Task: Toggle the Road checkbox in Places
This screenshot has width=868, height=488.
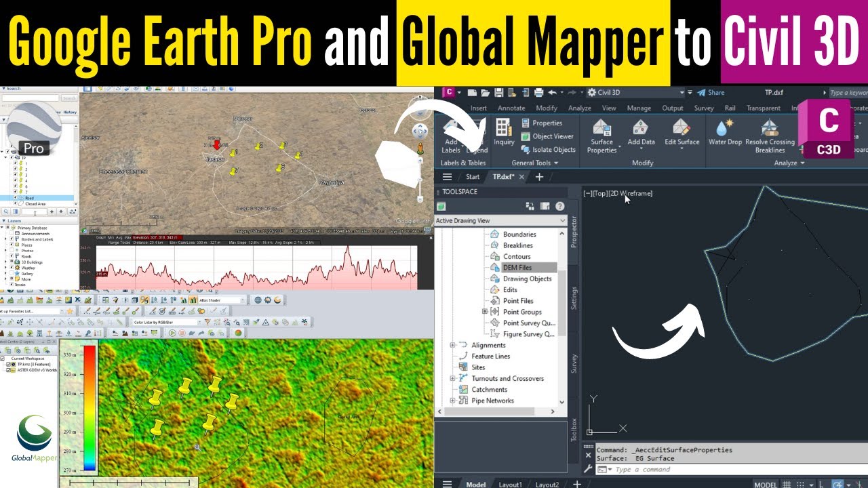Action: [x=15, y=198]
